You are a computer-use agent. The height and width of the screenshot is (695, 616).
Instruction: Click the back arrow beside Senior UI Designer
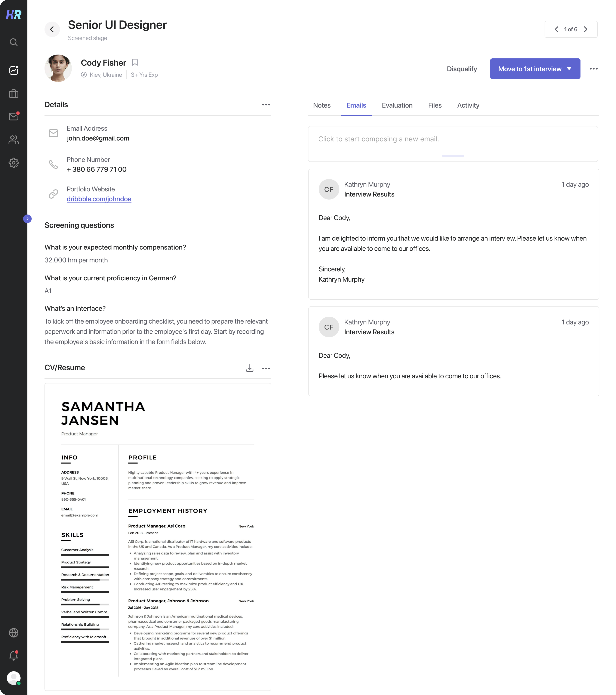point(52,29)
